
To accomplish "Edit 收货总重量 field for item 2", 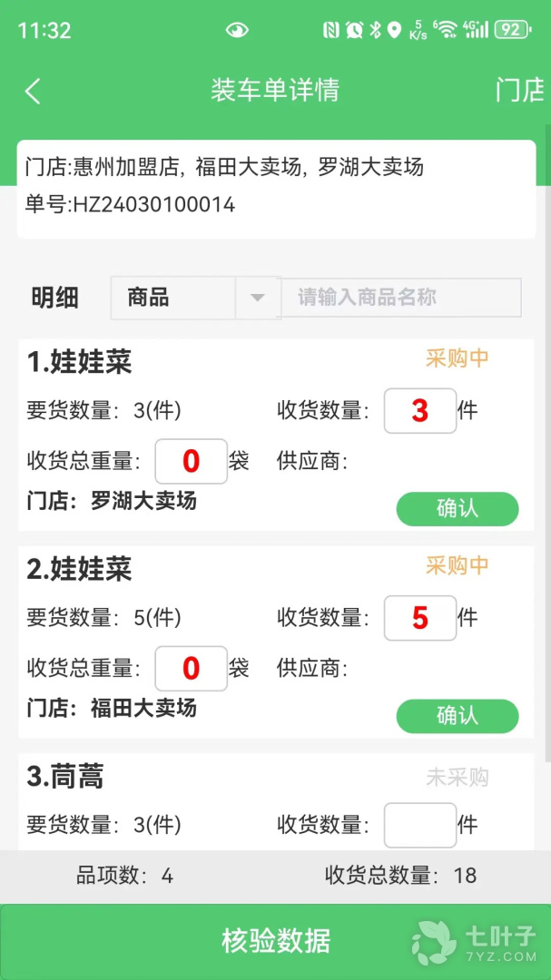I will click(191, 669).
